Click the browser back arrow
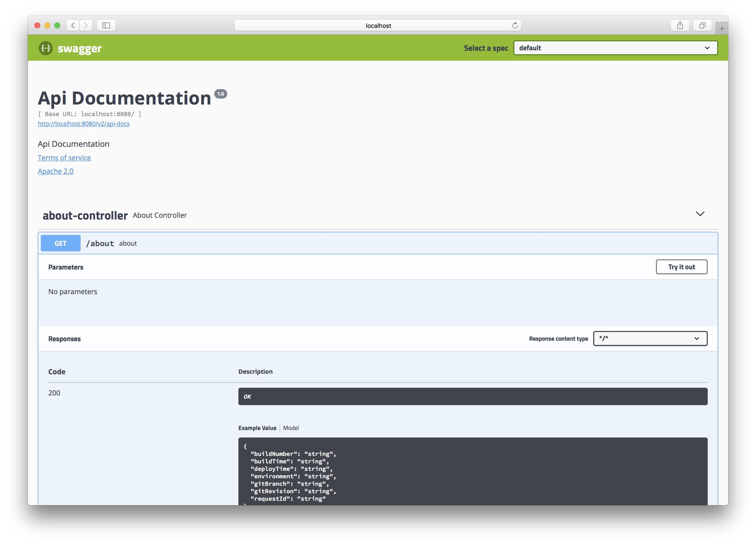Image resolution: width=756 pixels, height=545 pixels. coord(73,25)
